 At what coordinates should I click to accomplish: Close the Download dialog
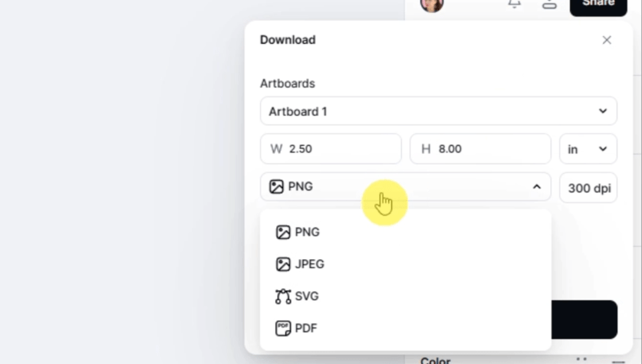tap(607, 40)
